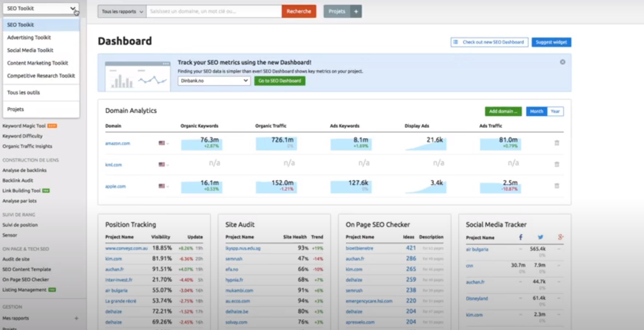Open Suivi de position in sidebar

[x=20, y=225]
